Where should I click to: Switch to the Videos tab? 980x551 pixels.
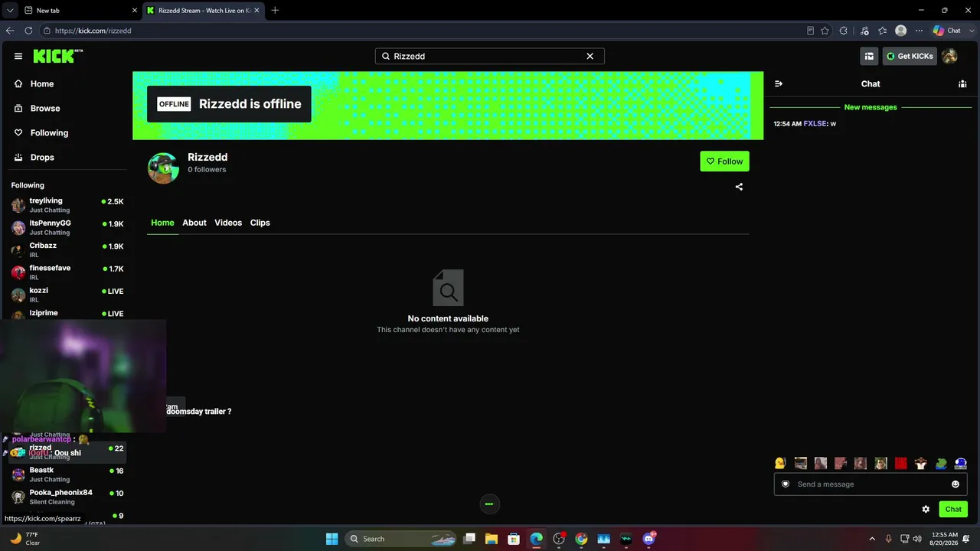[228, 223]
